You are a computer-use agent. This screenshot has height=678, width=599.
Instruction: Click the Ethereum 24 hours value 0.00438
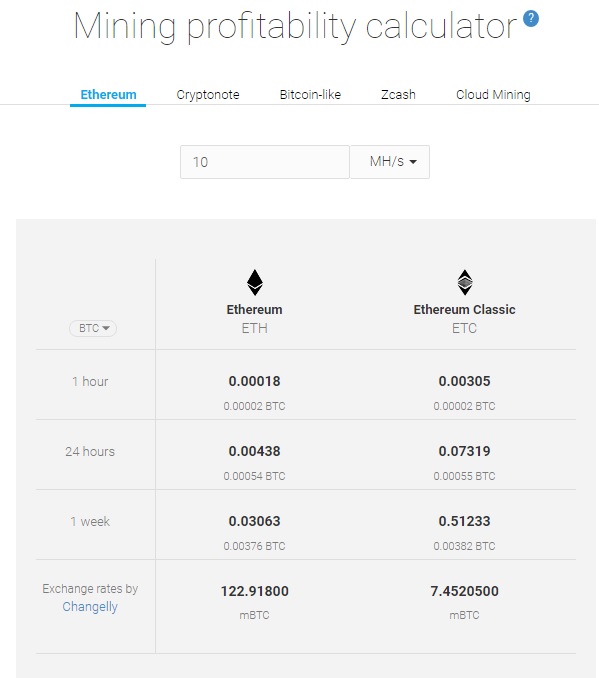[x=254, y=451]
